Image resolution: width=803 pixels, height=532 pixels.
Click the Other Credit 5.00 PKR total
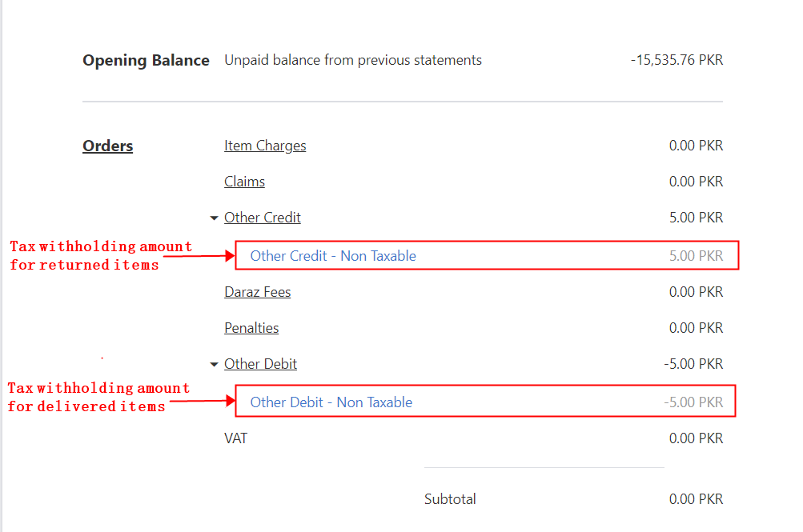tap(696, 218)
